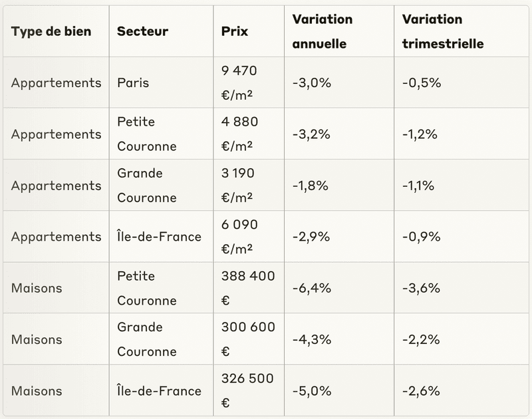532x419 pixels.
Task: Click the -3,6% quarterly variation cell
Action: [x=420, y=288]
